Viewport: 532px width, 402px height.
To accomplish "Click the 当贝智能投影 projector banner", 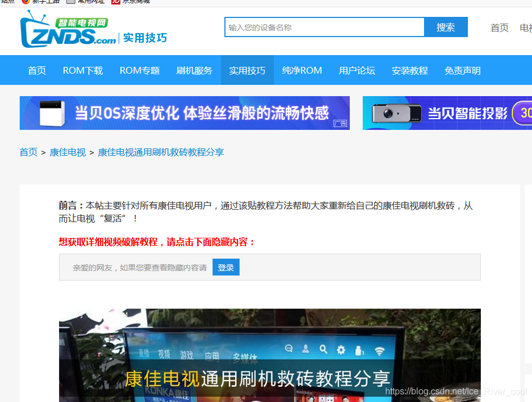I will [x=447, y=113].
